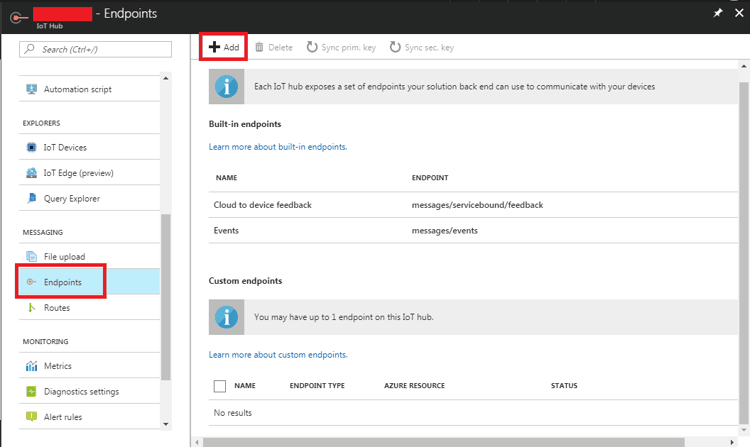This screenshot has height=447, width=750.
Task: Select Endpoints icon in sidebar
Action: click(32, 282)
